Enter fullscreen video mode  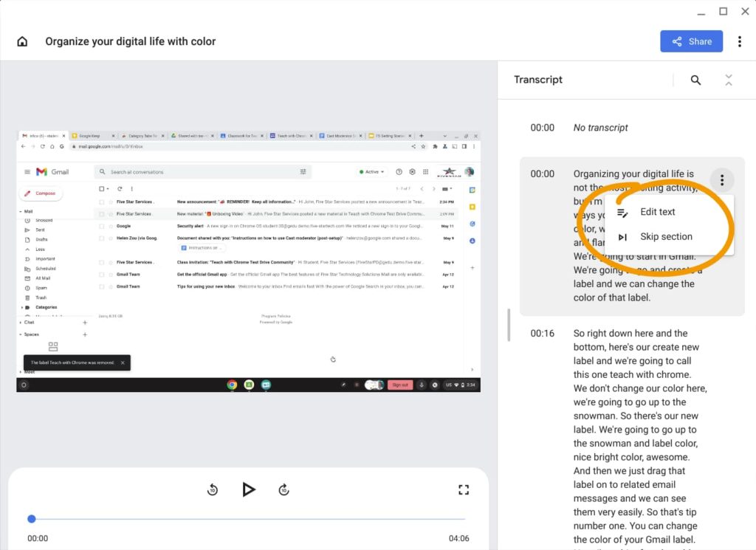coord(464,489)
